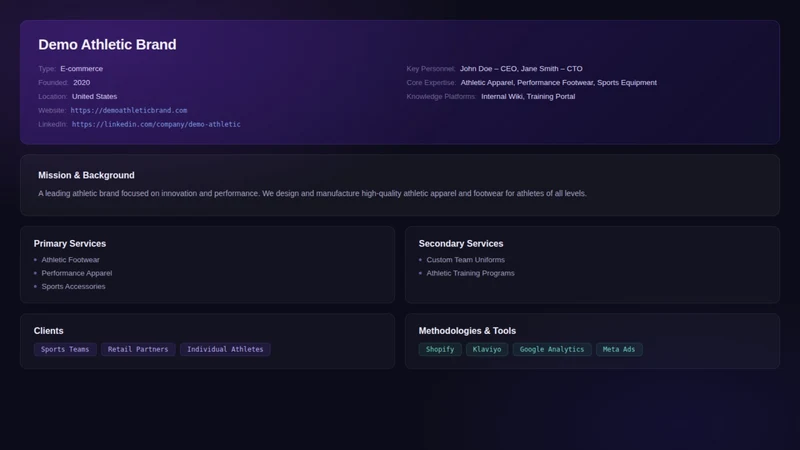800x450 pixels.
Task: Select the Performance Apparel list item
Action: point(77,273)
